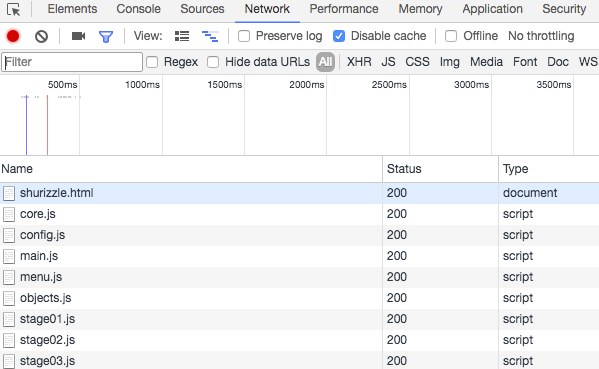The height and width of the screenshot is (369, 599).
Task: Toggle the filter bar using the funnel icon
Action: 106,37
